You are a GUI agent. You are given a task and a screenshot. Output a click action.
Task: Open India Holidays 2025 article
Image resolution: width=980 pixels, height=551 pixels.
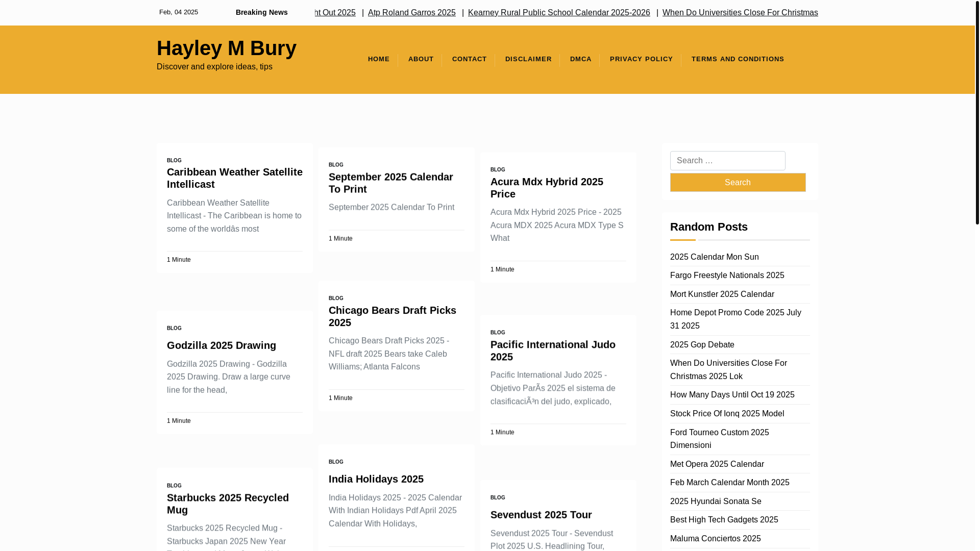click(x=376, y=479)
